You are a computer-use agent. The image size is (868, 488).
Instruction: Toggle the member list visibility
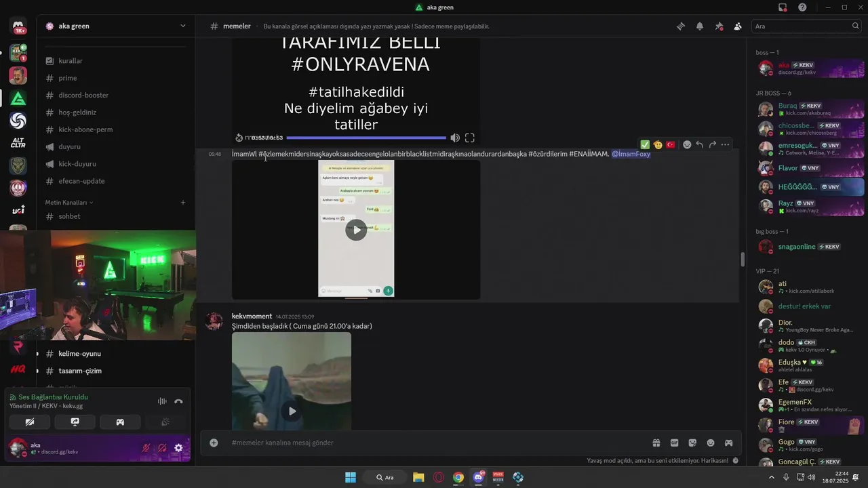[738, 26]
